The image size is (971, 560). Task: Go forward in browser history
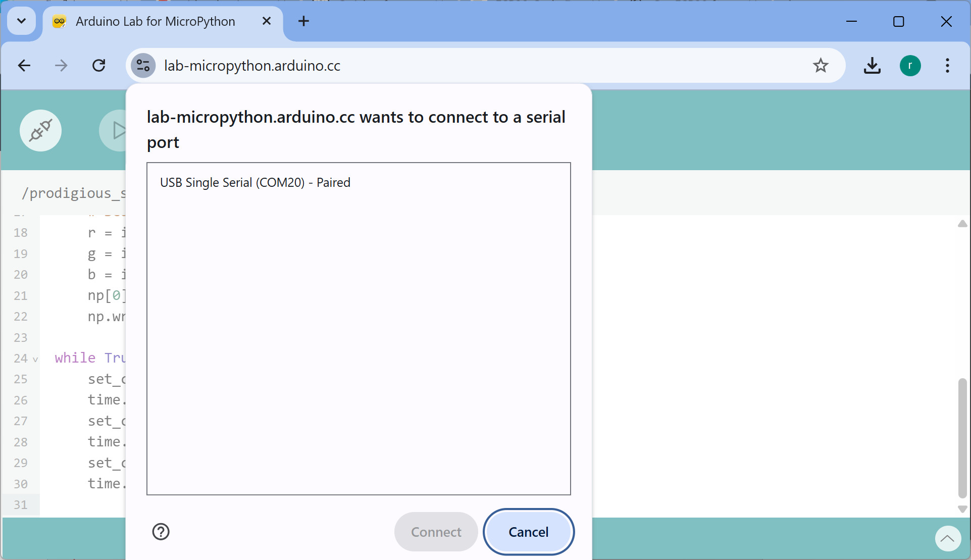coord(61,66)
